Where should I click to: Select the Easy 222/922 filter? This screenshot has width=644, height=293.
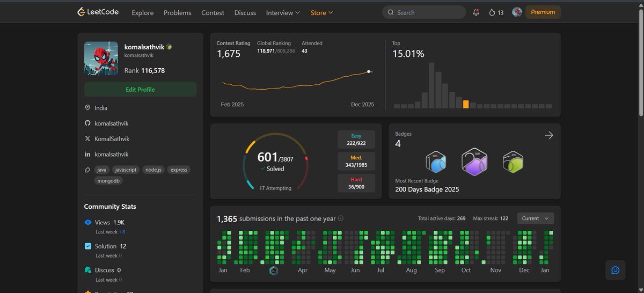[x=356, y=140]
